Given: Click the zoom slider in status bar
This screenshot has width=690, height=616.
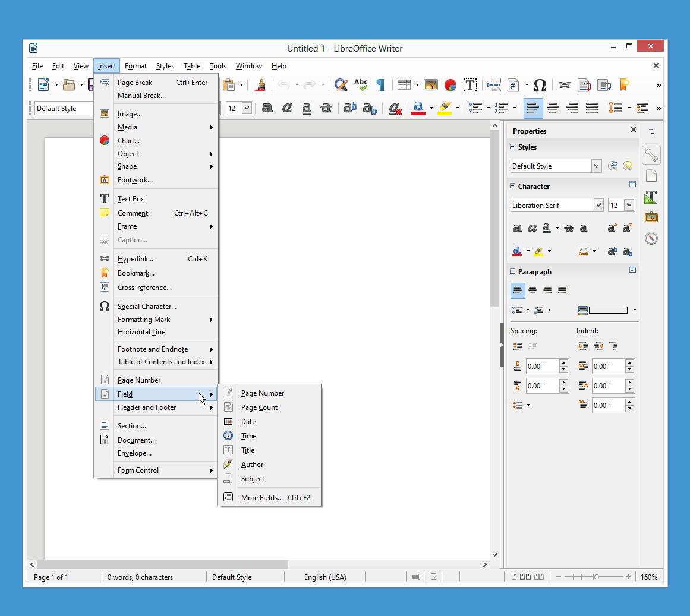Looking at the screenshot, I should tap(594, 577).
